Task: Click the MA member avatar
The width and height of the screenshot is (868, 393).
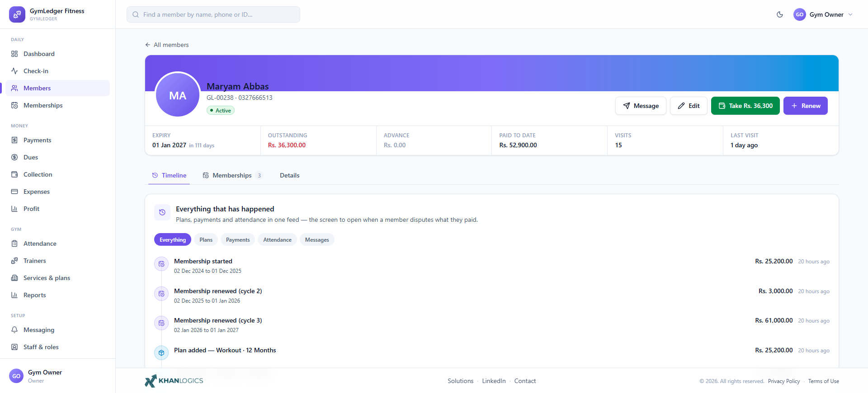Action: tap(178, 95)
